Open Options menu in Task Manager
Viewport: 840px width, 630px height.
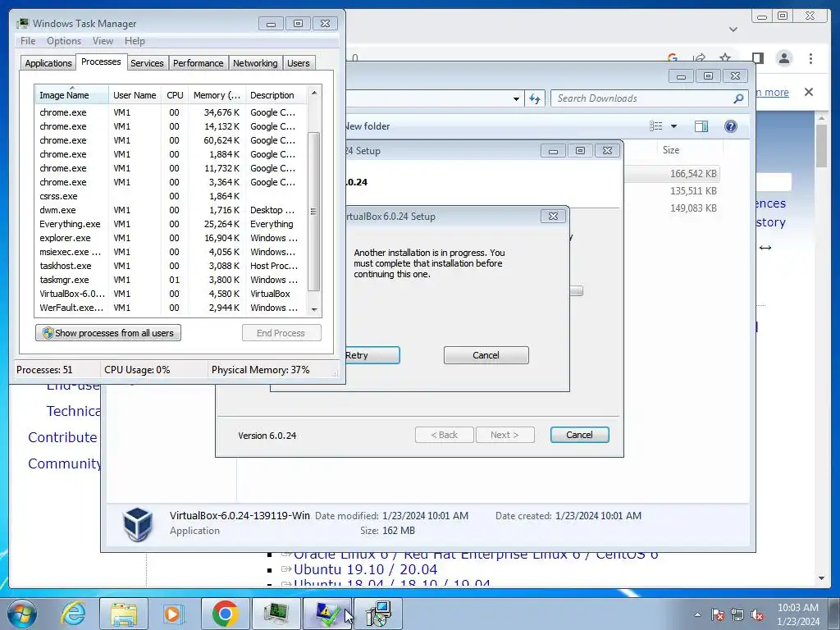click(x=64, y=41)
